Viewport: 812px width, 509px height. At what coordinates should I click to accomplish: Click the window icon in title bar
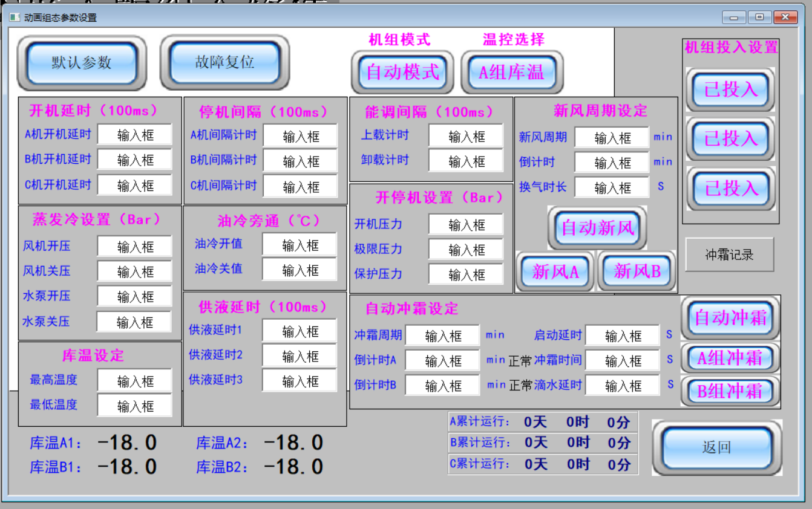[15, 18]
